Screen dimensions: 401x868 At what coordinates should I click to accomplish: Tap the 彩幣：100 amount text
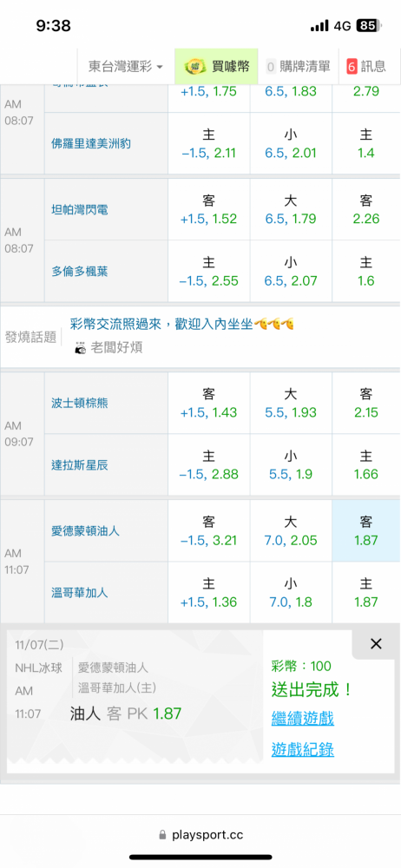(x=301, y=666)
